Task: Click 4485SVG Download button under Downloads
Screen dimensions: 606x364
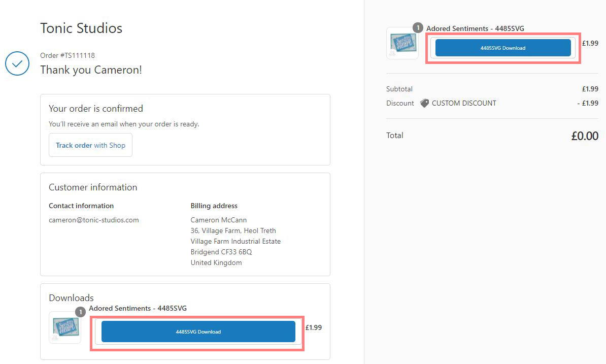Action: [198, 332]
